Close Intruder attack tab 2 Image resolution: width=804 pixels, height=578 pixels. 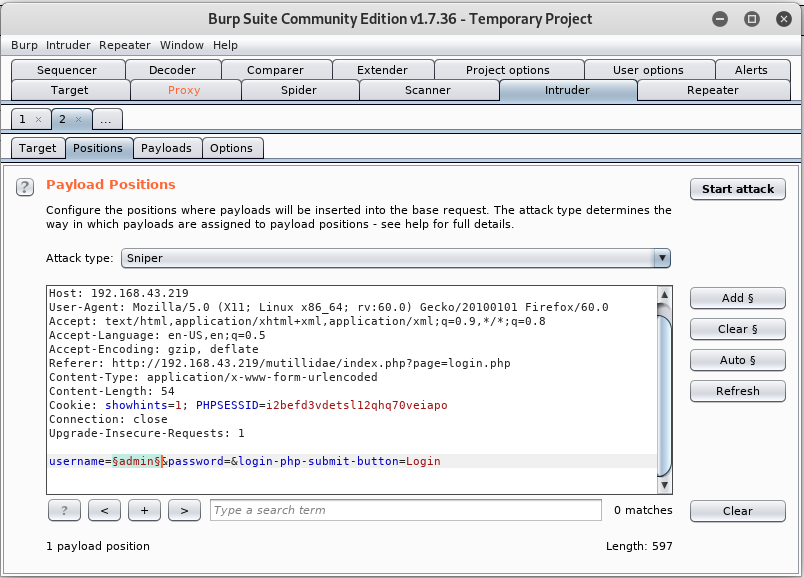[78, 119]
